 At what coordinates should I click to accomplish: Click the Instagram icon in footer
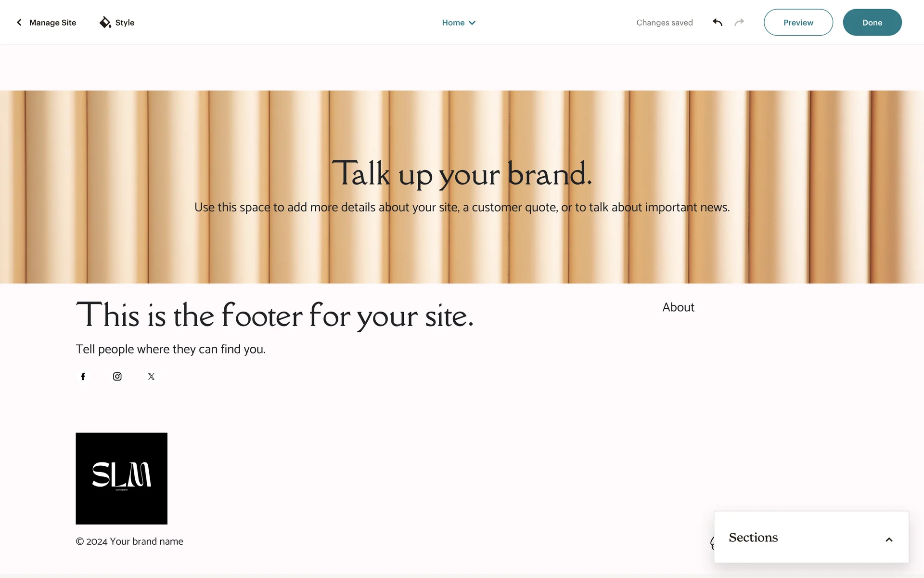click(x=117, y=377)
